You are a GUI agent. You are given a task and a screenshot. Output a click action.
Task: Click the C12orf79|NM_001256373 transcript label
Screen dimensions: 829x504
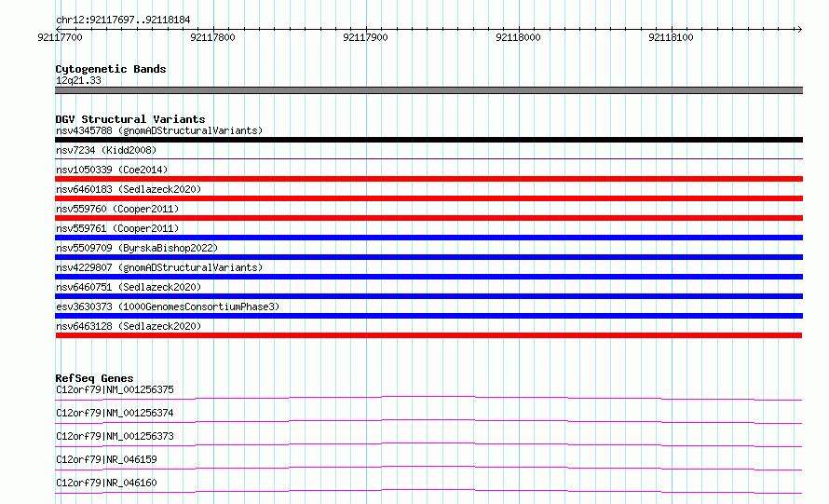click(115, 436)
